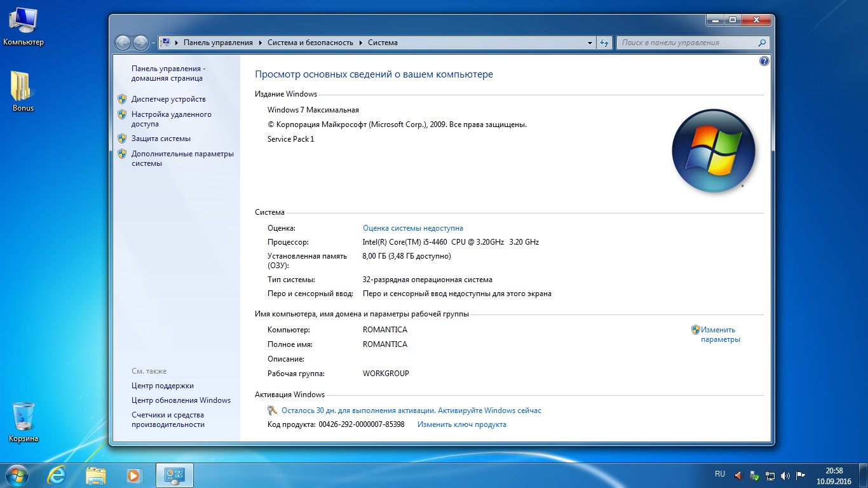
Task: Expand the arrow before Панель управления
Action: point(177,43)
